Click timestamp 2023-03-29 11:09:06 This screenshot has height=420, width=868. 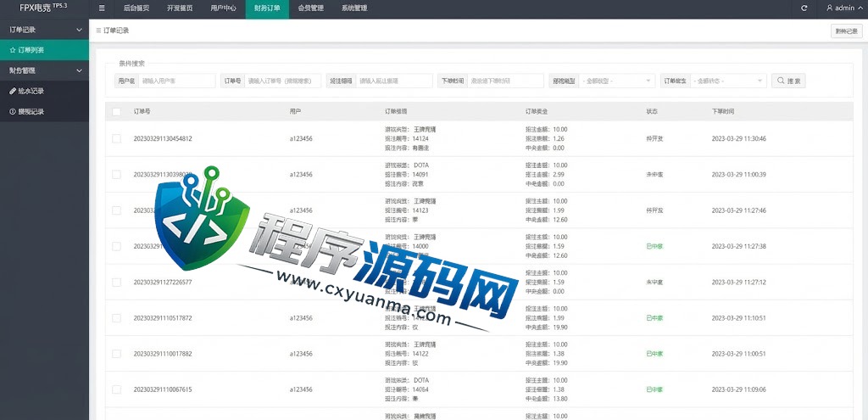click(x=739, y=389)
